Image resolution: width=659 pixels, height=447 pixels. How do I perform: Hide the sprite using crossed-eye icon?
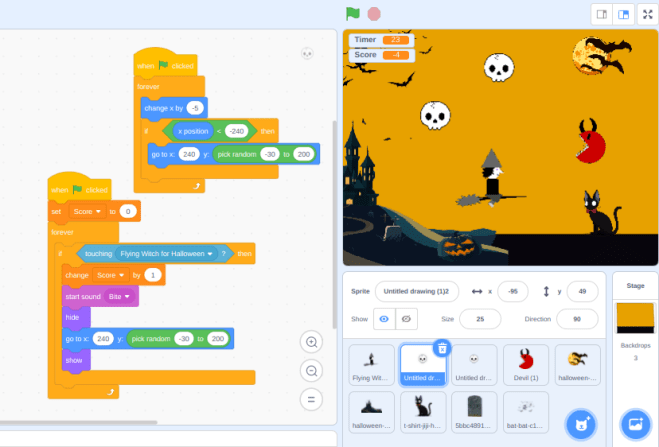[x=406, y=319]
